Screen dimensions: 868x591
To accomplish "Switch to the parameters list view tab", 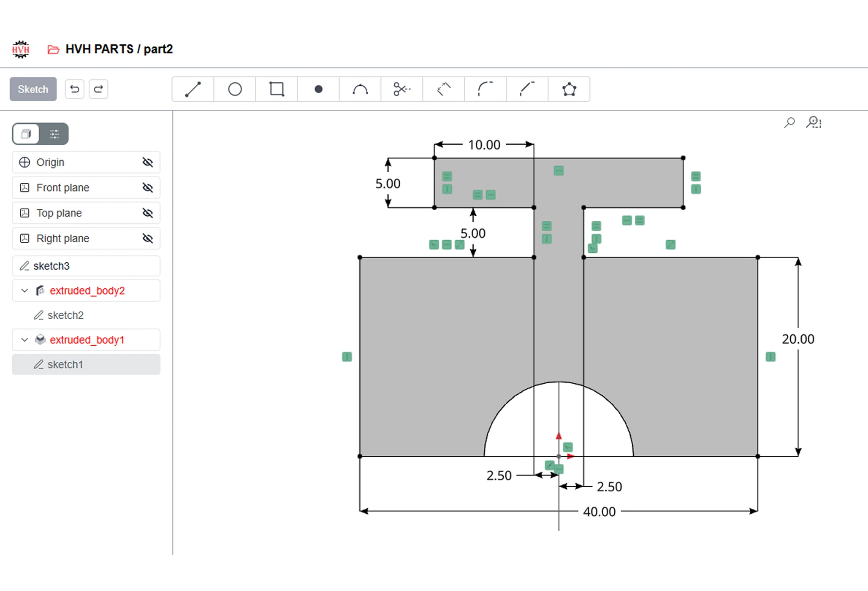I will tap(54, 134).
